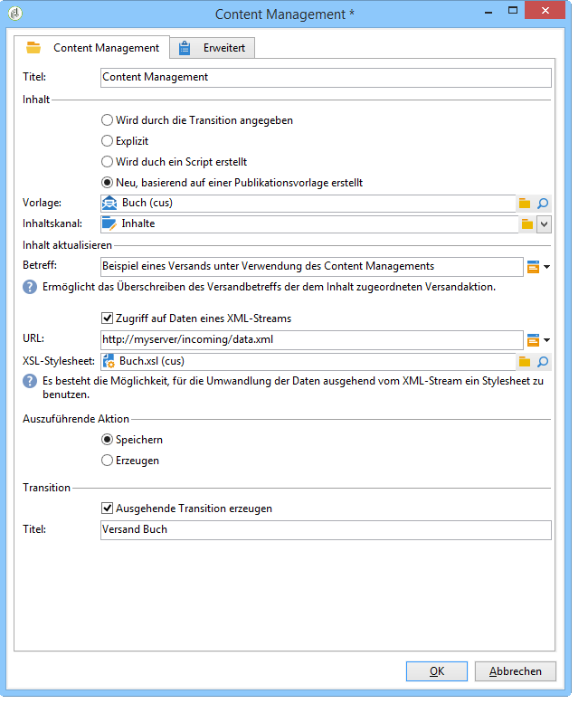The width and height of the screenshot is (588, 713).
Task: Switch to the Erweitert tab
Action: click(213, 48)
